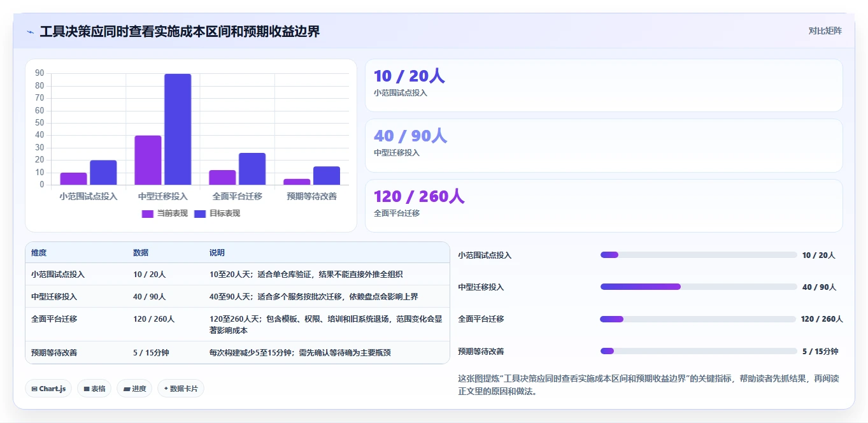
Task: Click the 中型迁移投入 progress bar
Action: tap(699, 287)
